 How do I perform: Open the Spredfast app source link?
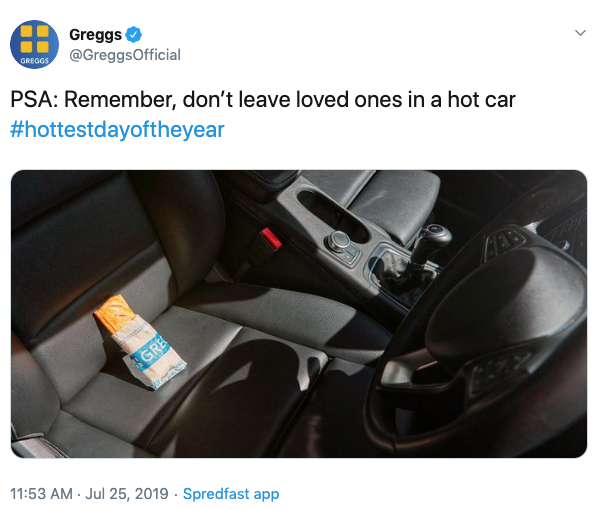click(x=231, y=494)
